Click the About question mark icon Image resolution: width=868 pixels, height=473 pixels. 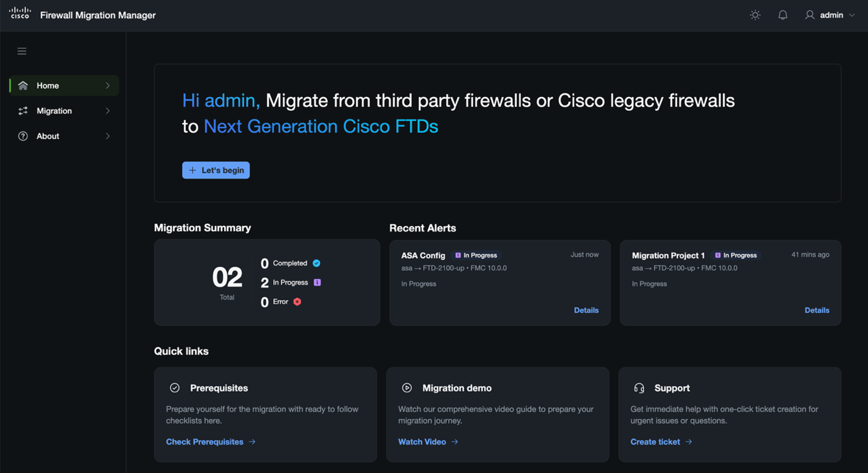[23, 136]
